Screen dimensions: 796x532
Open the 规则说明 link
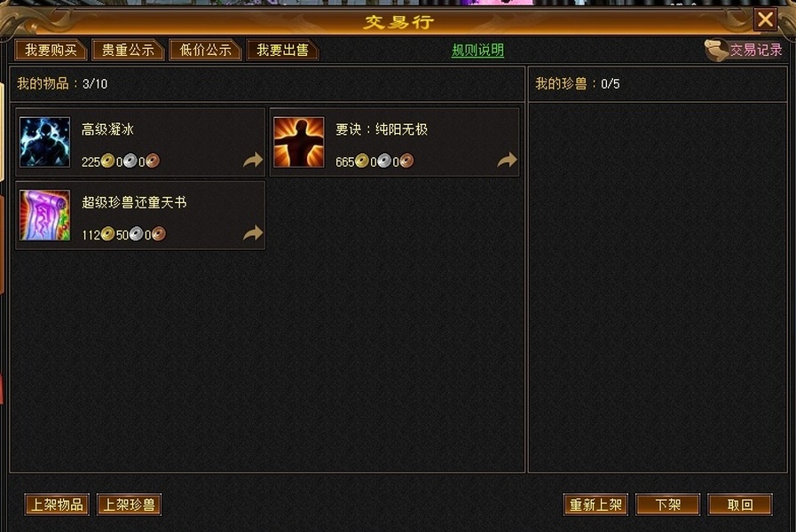477,51
